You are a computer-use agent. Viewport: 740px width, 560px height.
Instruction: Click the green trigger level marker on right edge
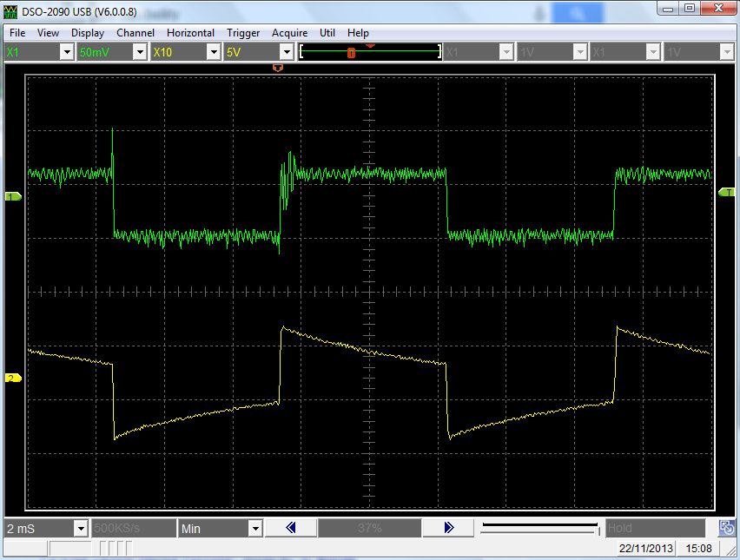(727, 192)
